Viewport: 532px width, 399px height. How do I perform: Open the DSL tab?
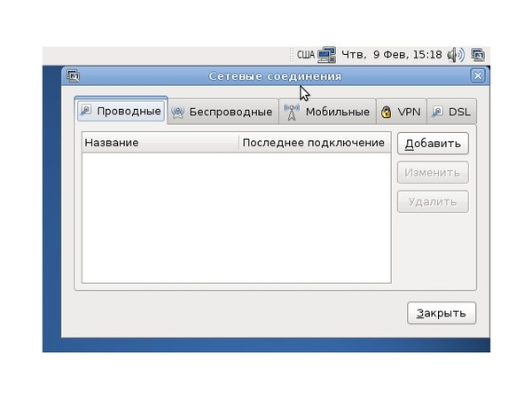pos(451,112)
